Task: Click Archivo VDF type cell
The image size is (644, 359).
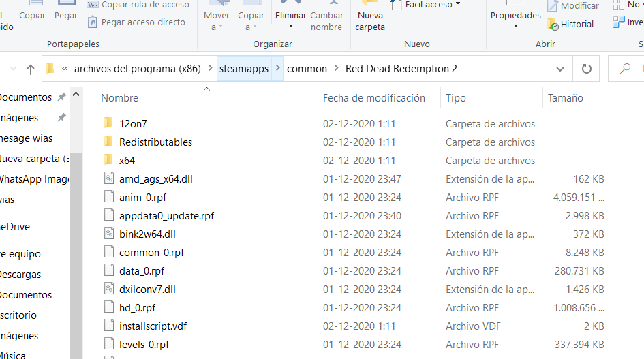Action: pos(473,326)
